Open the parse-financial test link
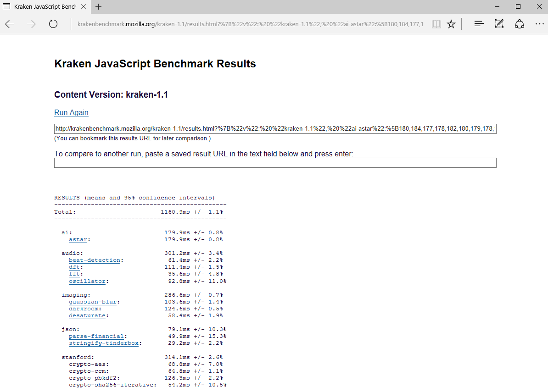The width and height of the screenshot is (548, 392). (96, 336)
